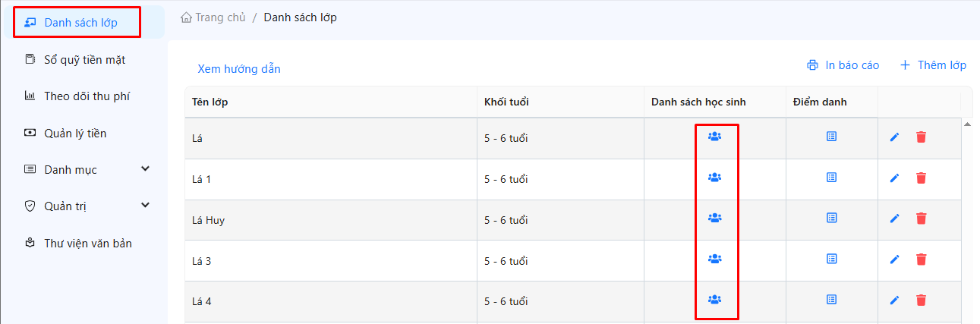Image resolution: width=980 pixels, height=324 pixels.
Task: Open Thư viện văn bản section
Action: [88, 244]
